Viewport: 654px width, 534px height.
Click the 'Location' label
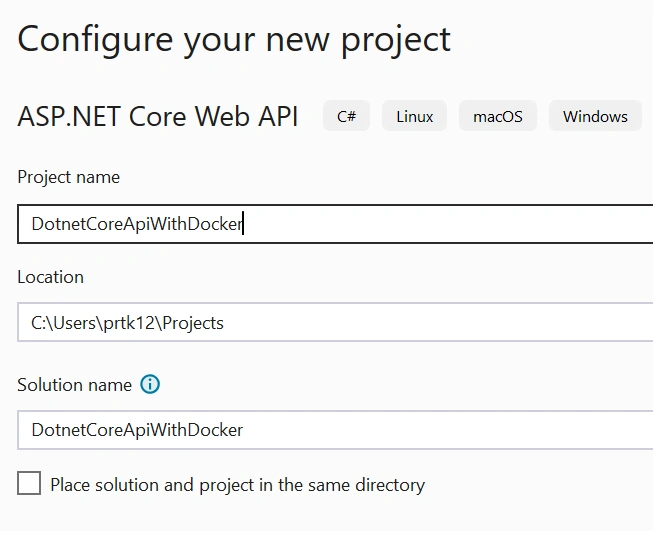[x=50, y=277]
